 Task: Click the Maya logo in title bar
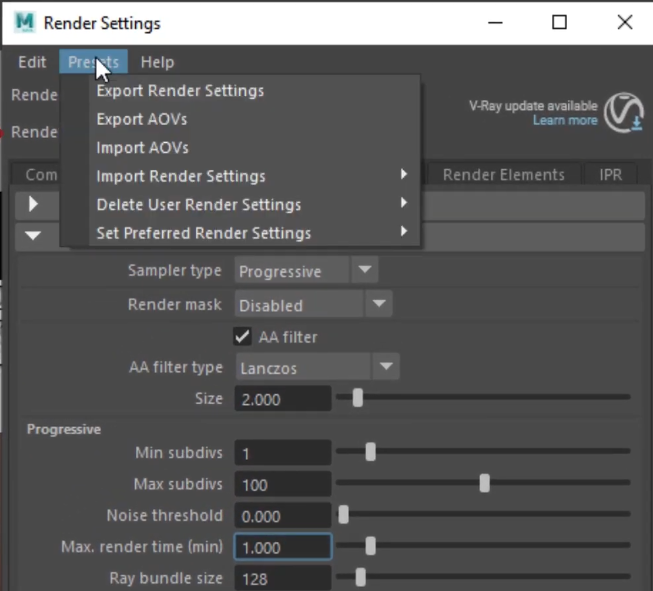click(x=24, y=22)
